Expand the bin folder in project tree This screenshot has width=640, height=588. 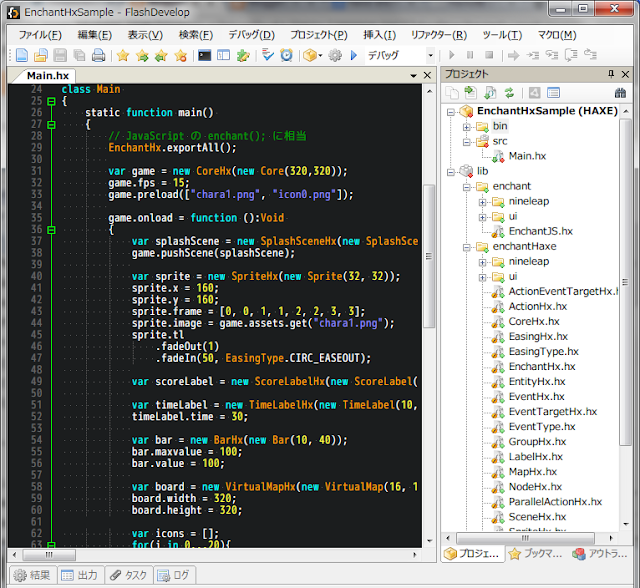point(466,127)
